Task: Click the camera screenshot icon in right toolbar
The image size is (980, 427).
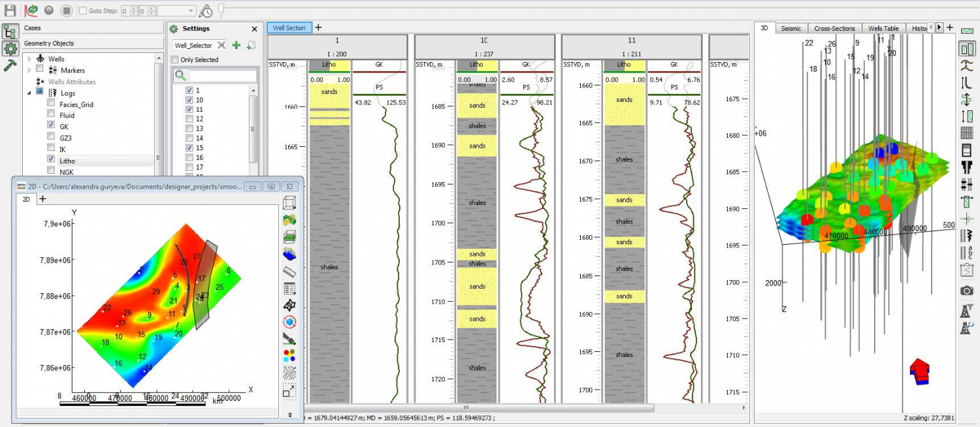Action: pos(967,291)
